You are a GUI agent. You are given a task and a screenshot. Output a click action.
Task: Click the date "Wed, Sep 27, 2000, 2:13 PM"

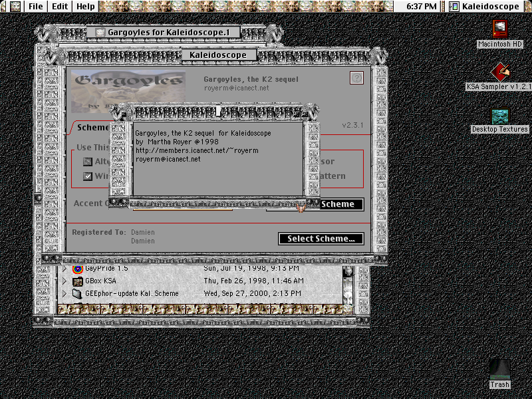tap(253, 293)
